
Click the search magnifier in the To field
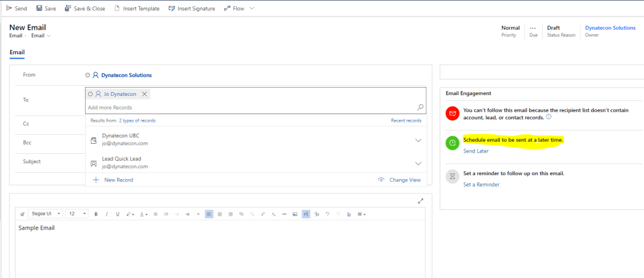click(x=421, y=108)
